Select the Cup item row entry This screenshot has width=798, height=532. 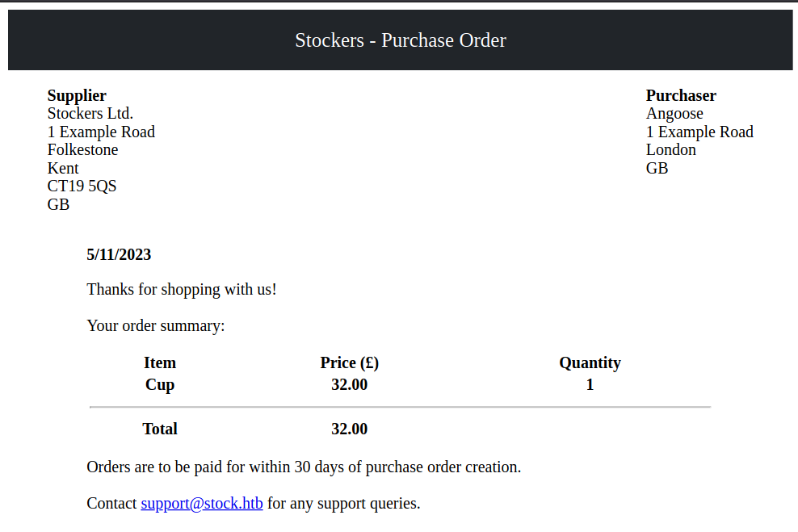pos(160,385)
